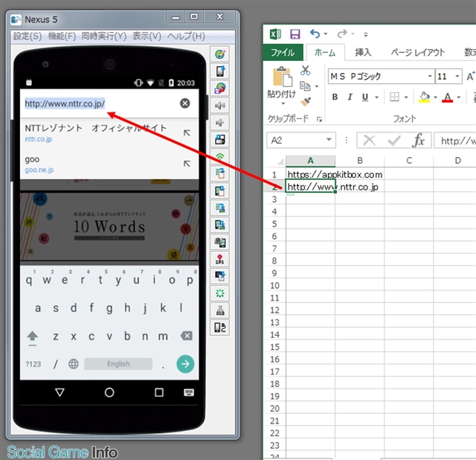Click the arrow icon beside NTTレゾナント suggestion
This screenshot has width=476, height=460.
tap(187, 132)
